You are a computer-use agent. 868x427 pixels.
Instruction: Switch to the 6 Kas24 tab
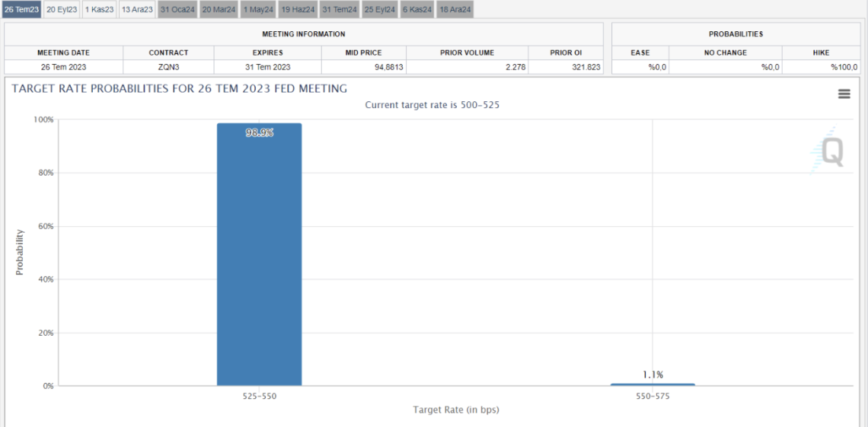coord(417,9)
